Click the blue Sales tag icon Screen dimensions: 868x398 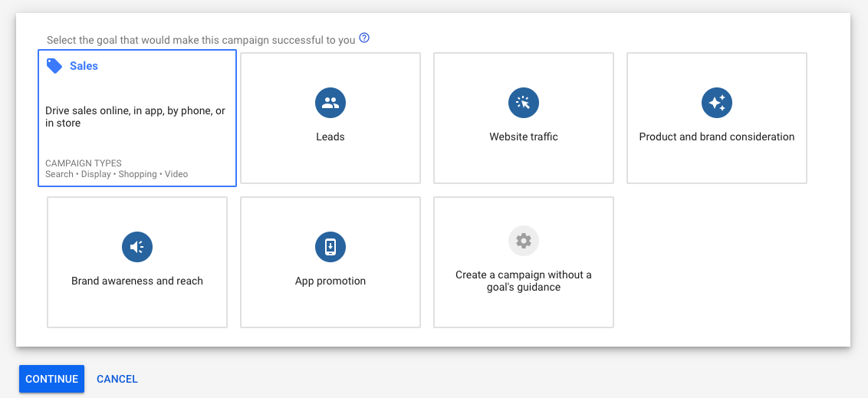coord(54,66)
